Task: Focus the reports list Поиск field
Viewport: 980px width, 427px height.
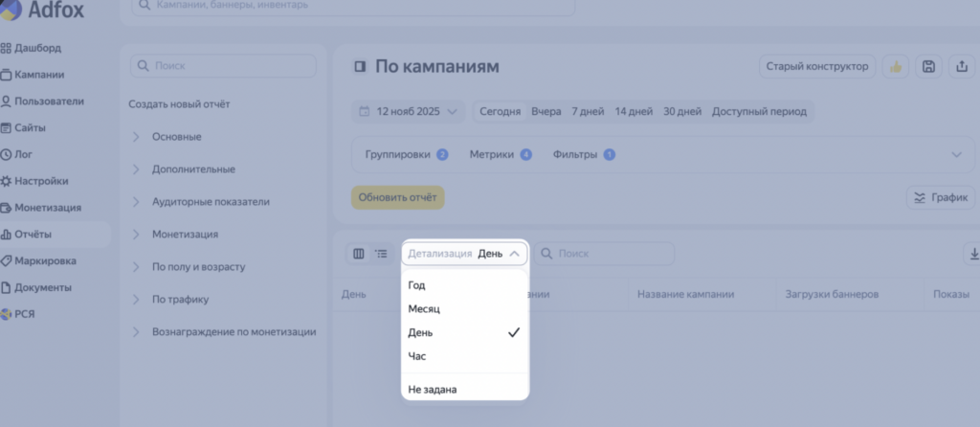Action: pyautogui.click(x=223, y=66)
